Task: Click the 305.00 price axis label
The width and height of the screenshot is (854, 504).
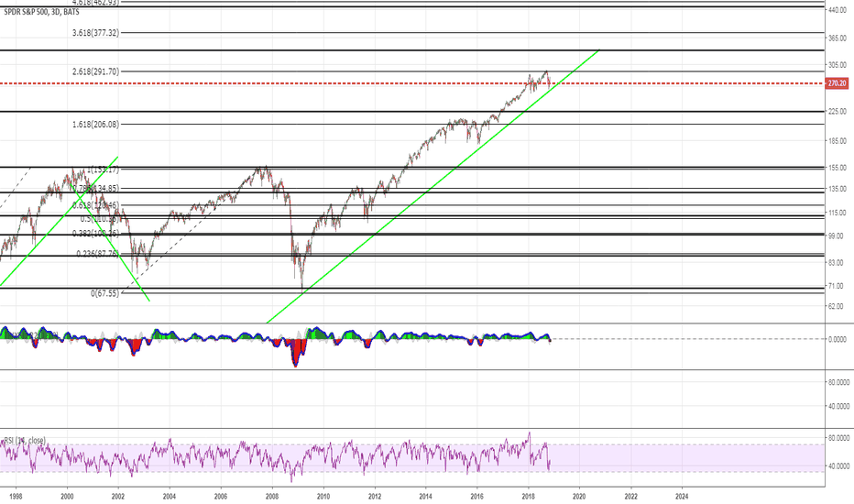Action: 838,65
